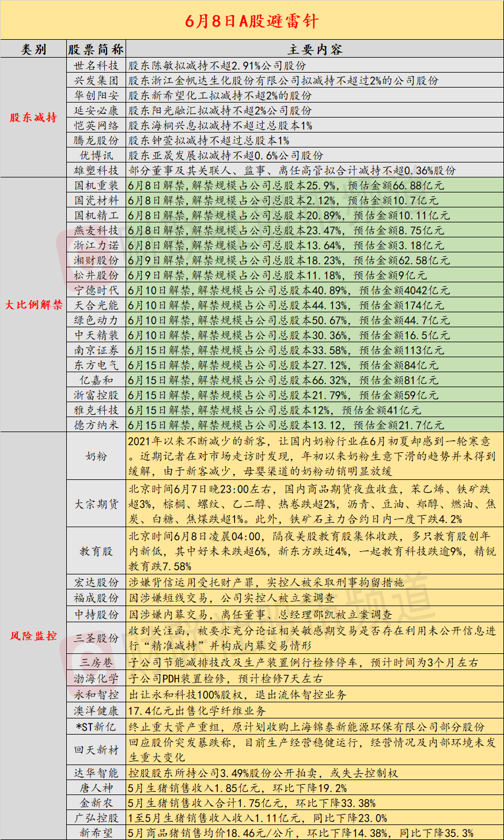Click stock name 浙江力诺
This screenshot has width=504, height=840.
(96, 245)
